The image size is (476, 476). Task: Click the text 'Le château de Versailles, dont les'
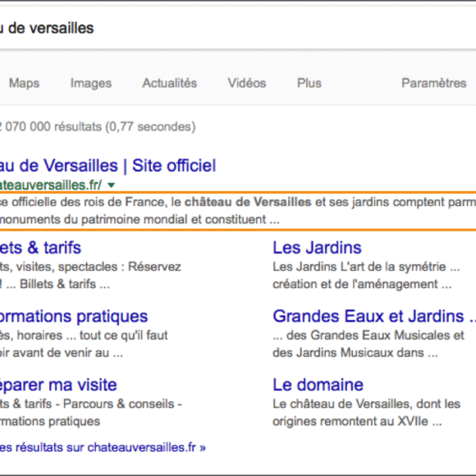tap(366, 404)
